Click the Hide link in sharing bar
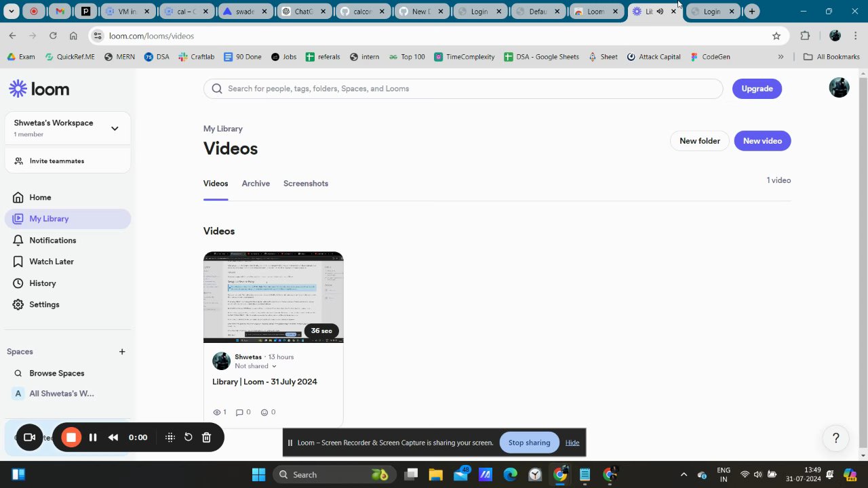 pos(572,443)
